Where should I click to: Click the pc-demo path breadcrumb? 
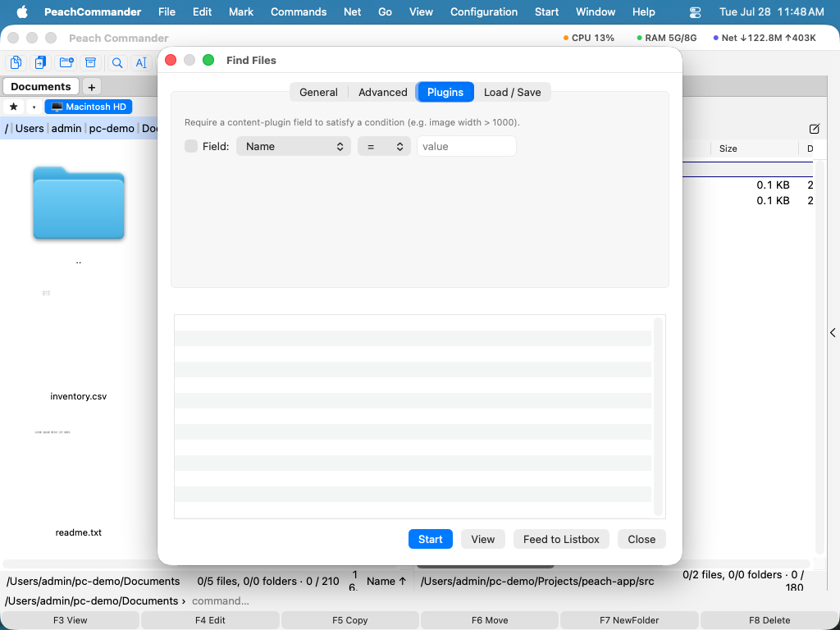point(112,128)
